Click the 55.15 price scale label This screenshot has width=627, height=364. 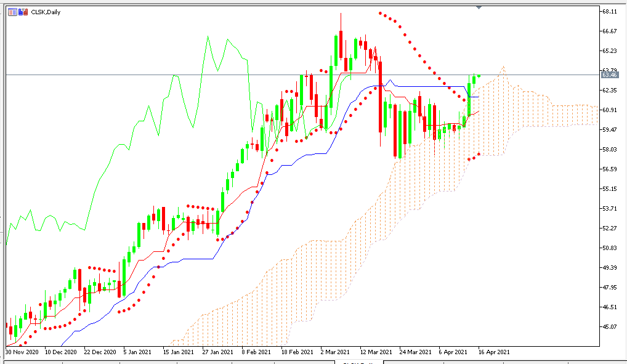(x=609, y=189)
